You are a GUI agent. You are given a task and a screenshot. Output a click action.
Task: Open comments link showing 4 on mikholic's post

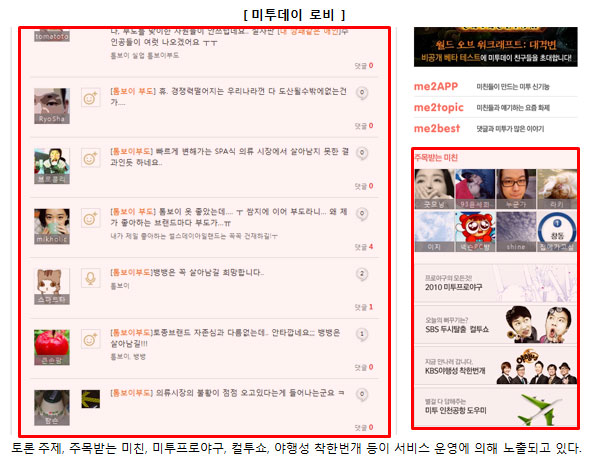pos(364,247)
